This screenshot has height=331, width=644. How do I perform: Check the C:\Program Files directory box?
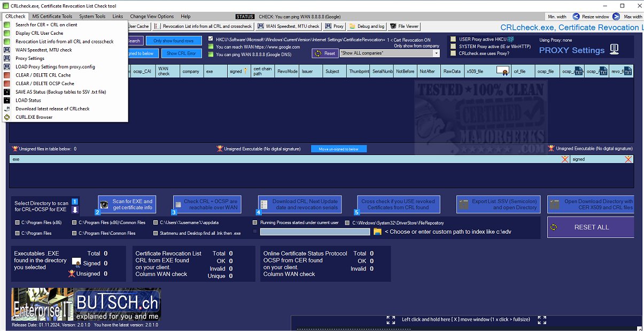(17, 233)
